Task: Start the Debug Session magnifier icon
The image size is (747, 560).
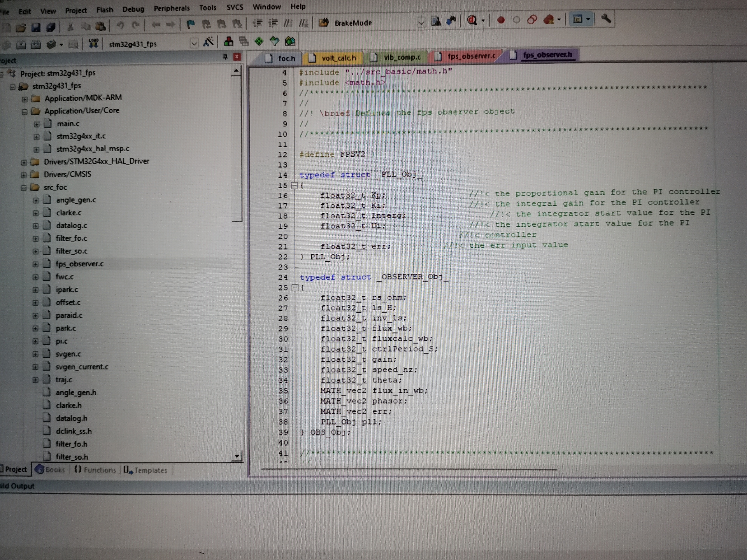Action: (x=472, y=20)
